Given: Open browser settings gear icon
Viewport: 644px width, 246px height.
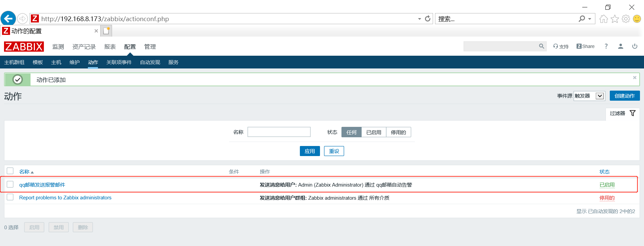Looking at the screenshot, I should click(626, 19).
